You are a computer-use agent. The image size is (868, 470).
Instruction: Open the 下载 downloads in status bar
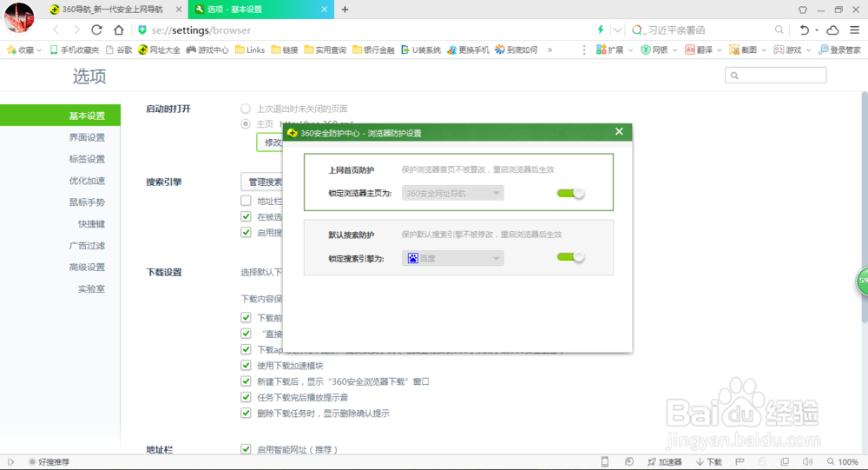pos(709,461)
